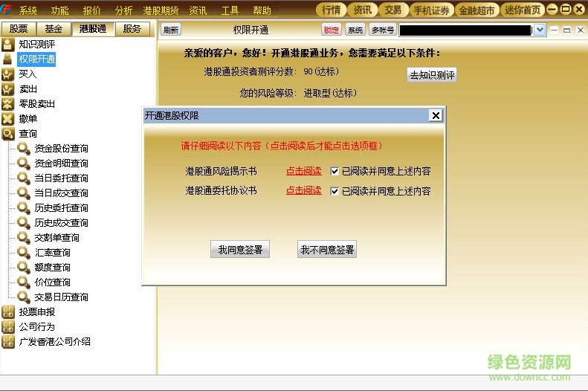
Task: Click the 撤单 cancel order icon
Action: (x=7, y=119)
